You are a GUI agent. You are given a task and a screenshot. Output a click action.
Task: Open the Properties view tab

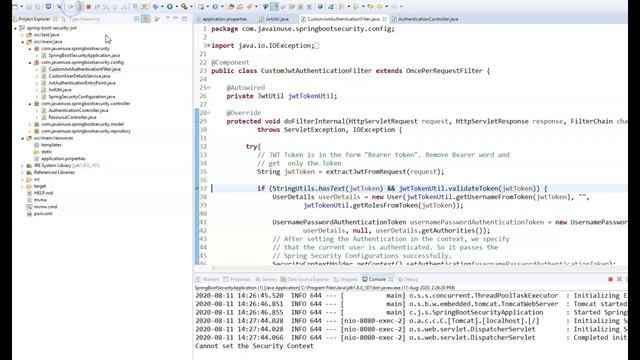tap(237, 279)
